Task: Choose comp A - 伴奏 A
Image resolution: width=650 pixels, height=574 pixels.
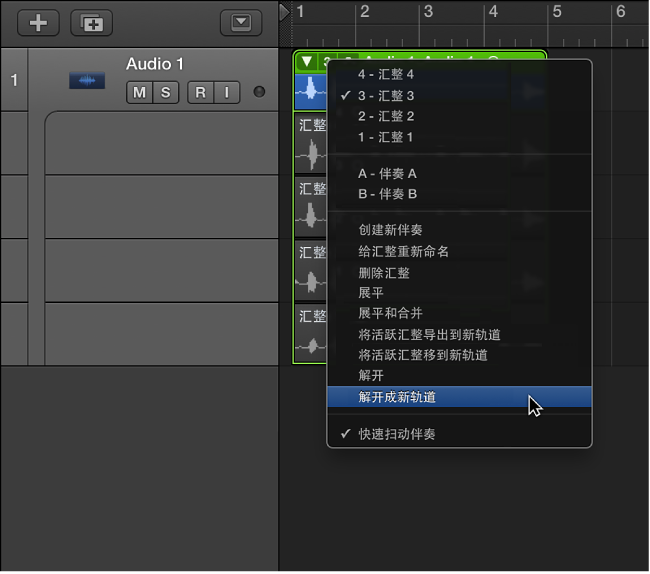Action: (459, 173)
